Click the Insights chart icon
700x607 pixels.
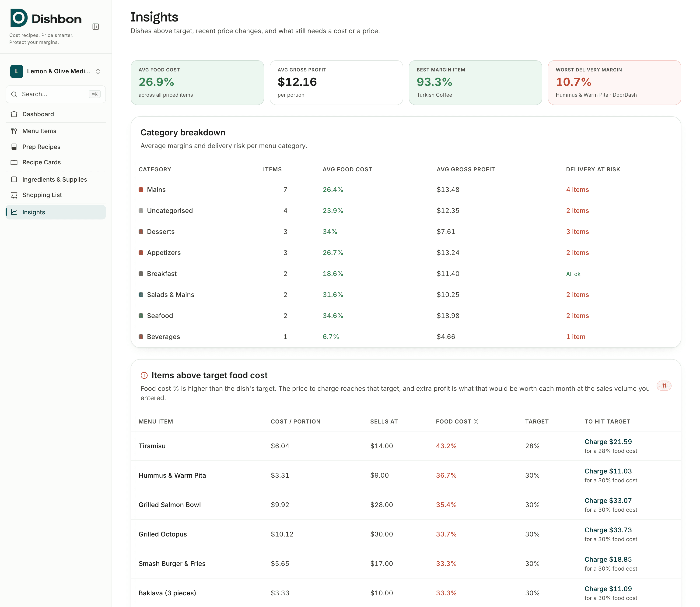point(14,212)
